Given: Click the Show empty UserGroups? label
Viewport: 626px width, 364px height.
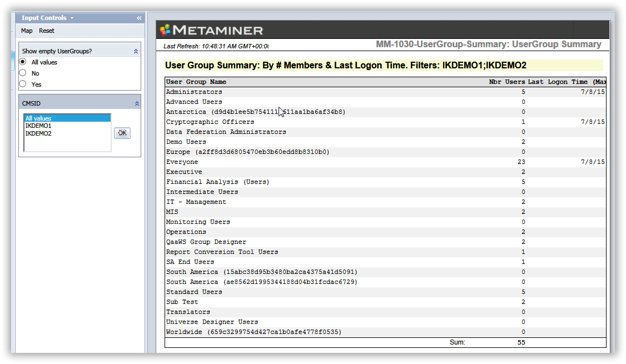Looking at the screenshot, I should pyautogui.click(x=57, y=51).
